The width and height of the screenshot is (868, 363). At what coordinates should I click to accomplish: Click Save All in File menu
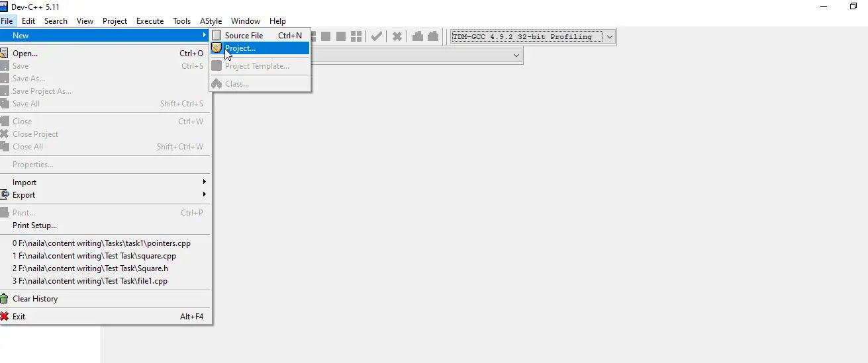pos(105,104)
